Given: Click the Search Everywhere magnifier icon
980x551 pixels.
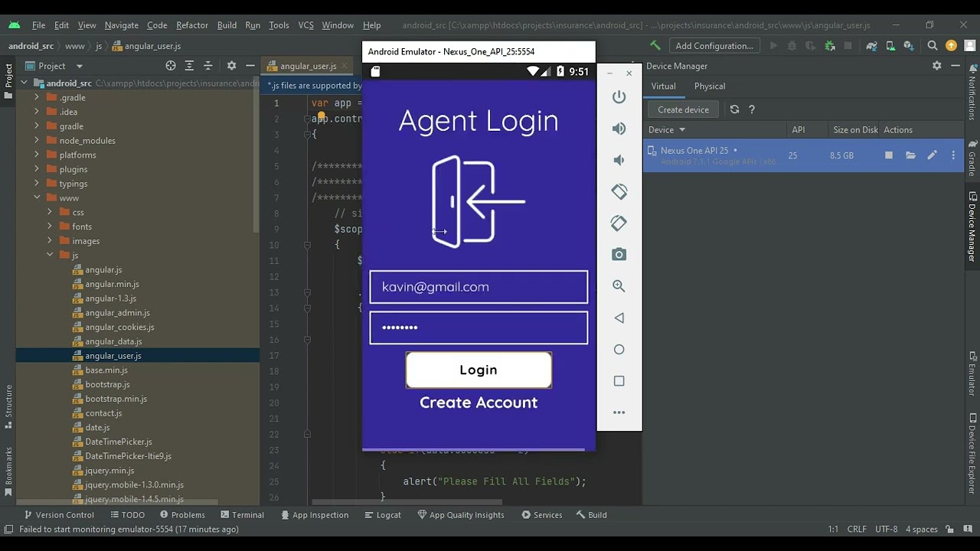Looking at the screenshot, I should 933,46.
